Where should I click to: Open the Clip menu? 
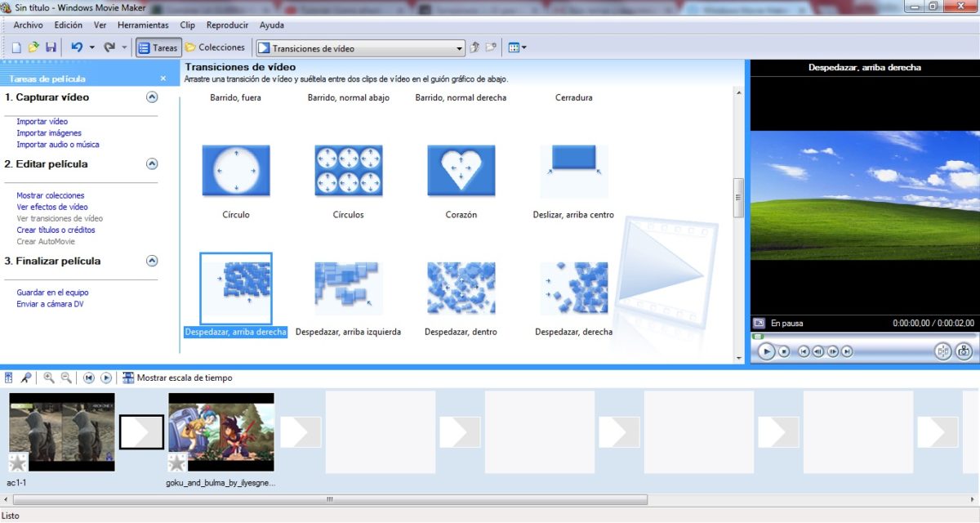click(x=188, y=25)
